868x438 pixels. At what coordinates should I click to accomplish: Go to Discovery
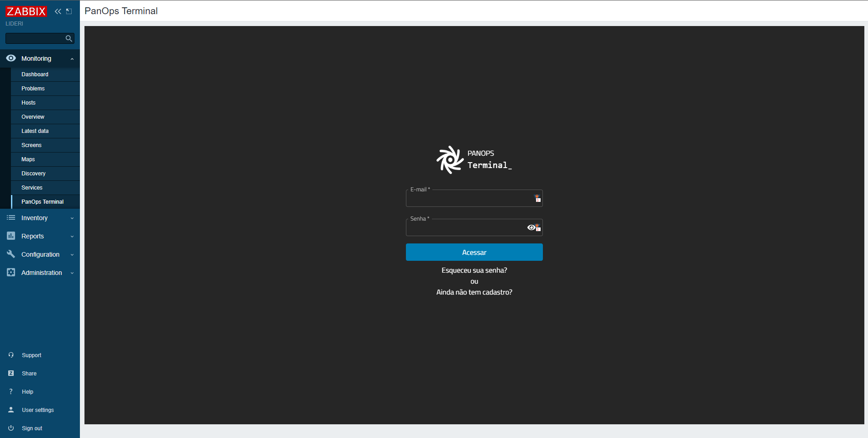coord(45,174)
